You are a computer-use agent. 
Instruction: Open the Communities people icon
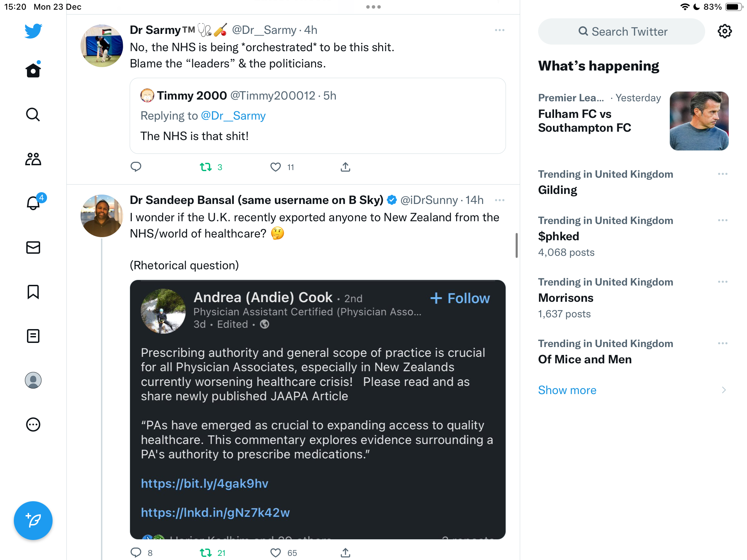33,159
